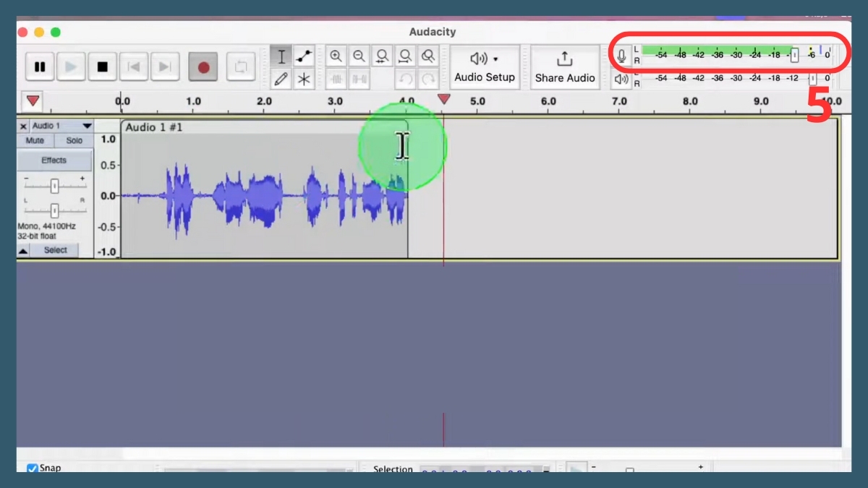The image size is (868, 488).
Task: Stop the recording with the Stop button
Action: tap(102, 67)
